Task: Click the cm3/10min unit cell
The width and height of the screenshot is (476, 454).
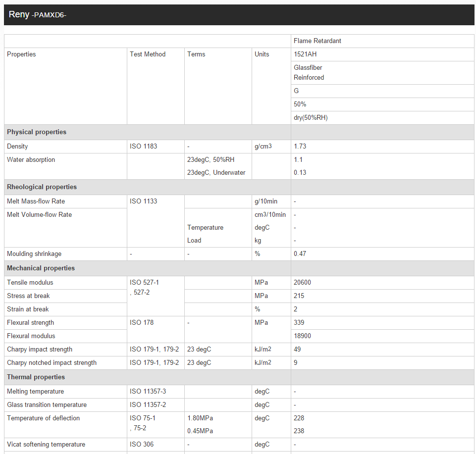Action: click(x=270, y=214)
